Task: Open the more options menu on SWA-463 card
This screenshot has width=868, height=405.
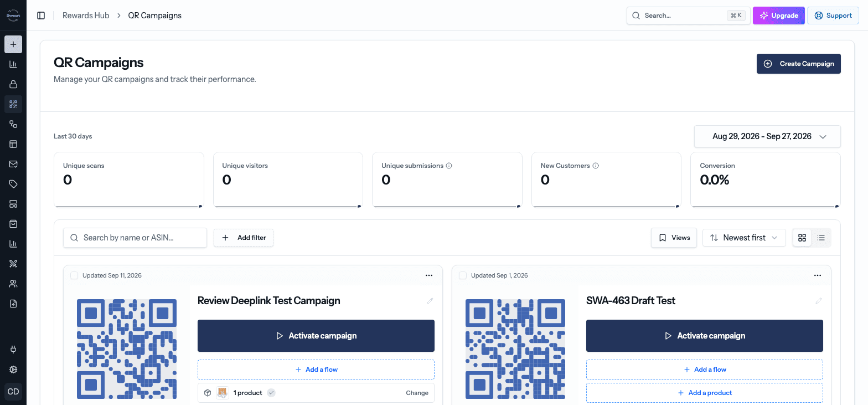Action: [x=818, y=275]
